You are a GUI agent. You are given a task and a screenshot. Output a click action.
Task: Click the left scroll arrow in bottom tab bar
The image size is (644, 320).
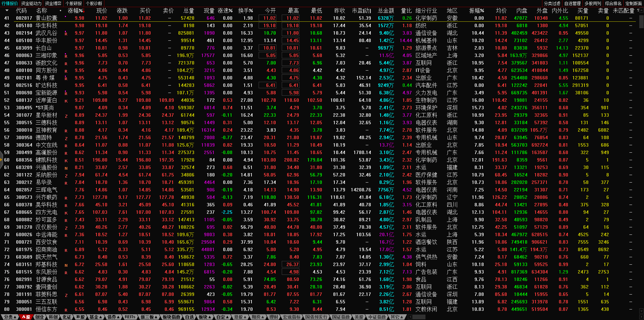coord(410,317)
